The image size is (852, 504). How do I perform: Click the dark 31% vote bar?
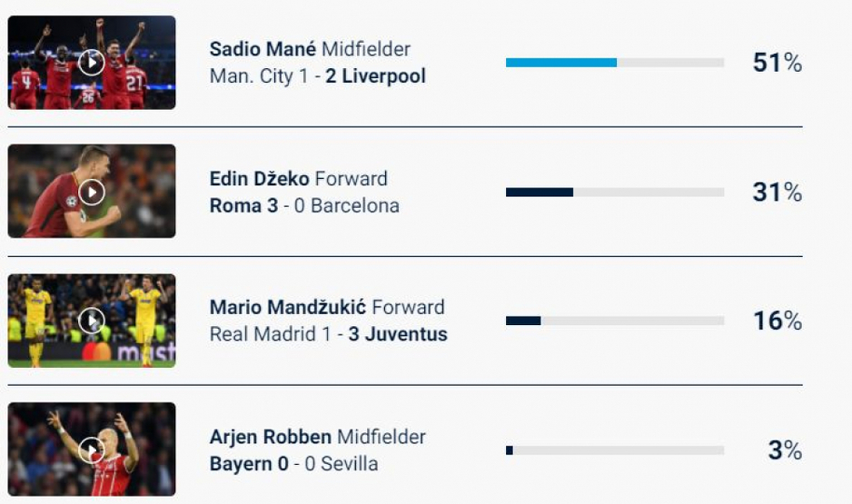click(x=540, y=193)
